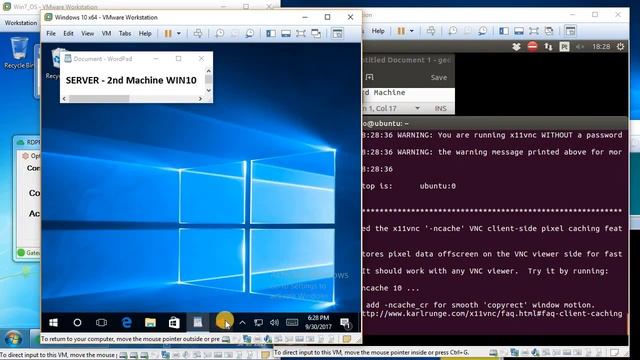
Task: Toggle console view icon in Windows 10 x64 toolbar
Action: (x=337, y=33)
